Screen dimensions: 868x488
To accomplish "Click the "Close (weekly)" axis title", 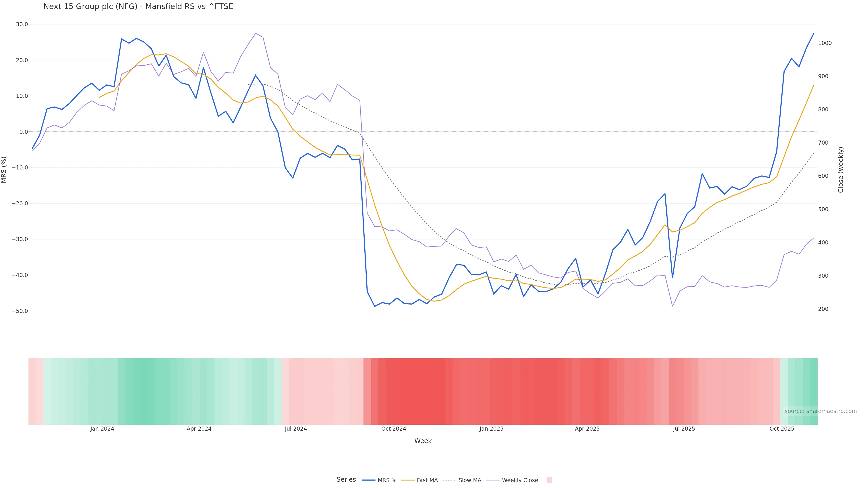I will [841, 170].
